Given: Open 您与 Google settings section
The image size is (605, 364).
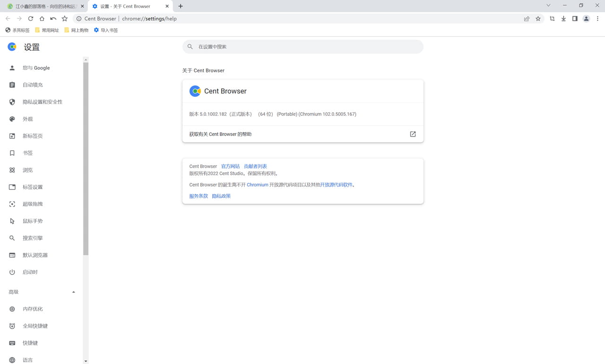Looking at the screenshot, I should [41, 68].
